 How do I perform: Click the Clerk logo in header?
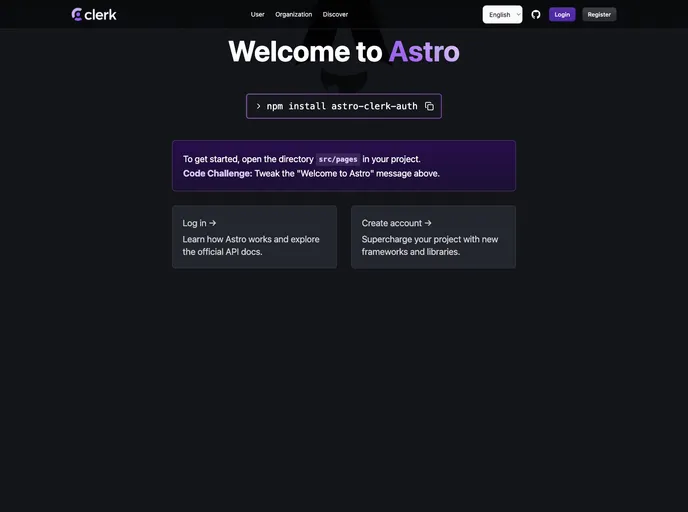(x=94, y=14)
